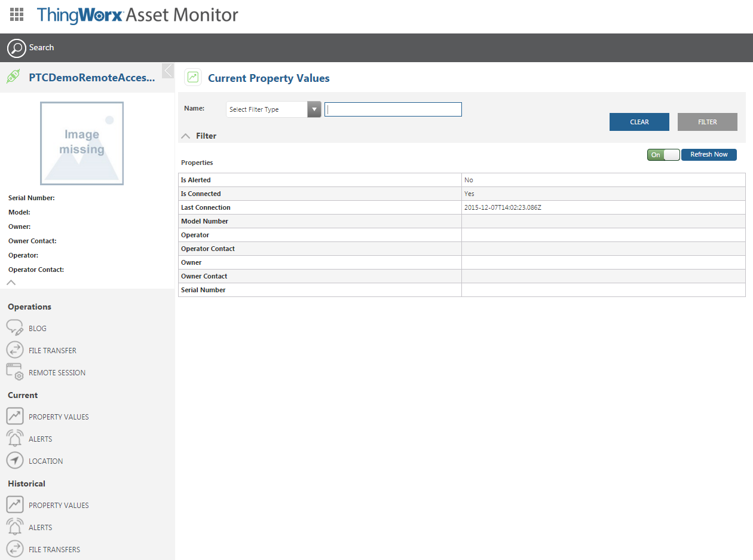Collapse asset details with the up chevron
The image size is (753, 560).
tap(11, 282)
